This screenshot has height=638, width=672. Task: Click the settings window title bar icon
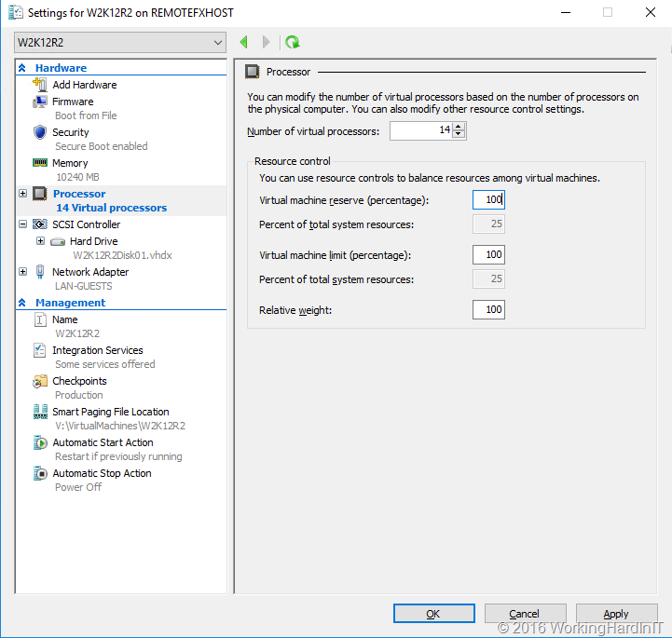16,12
